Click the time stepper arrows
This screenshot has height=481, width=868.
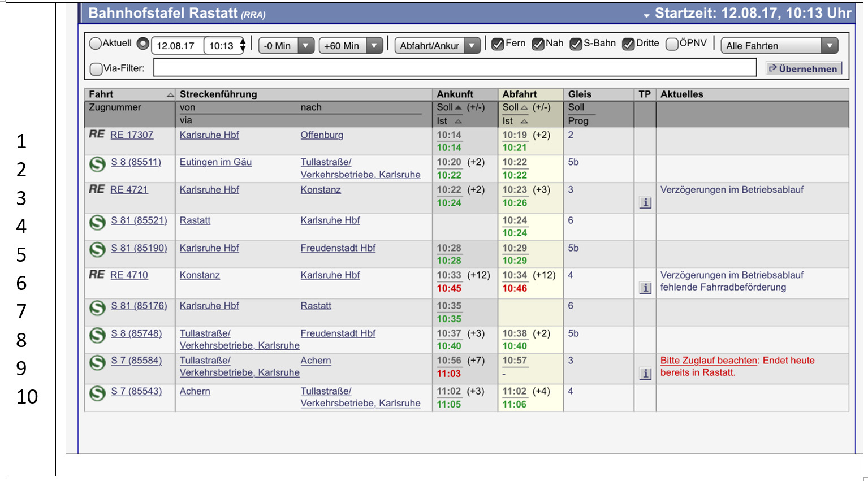[x=243, y=46]
